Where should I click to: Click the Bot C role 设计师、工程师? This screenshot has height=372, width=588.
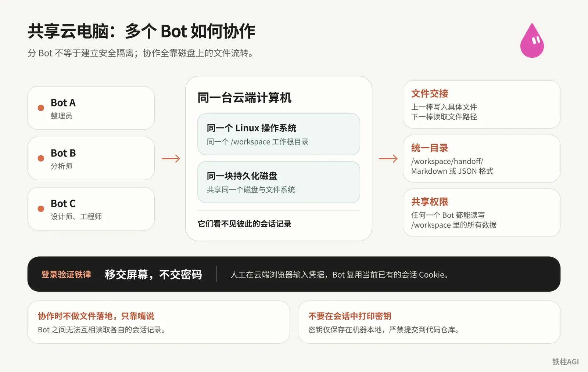pyautogui.click(x=76, y=217)
